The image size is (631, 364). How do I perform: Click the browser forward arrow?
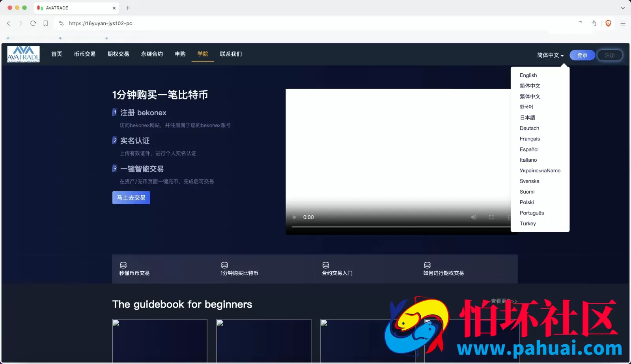tap(21, 23)
